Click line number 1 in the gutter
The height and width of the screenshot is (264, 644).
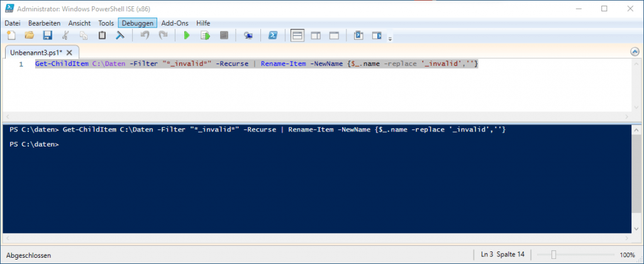(x=21, y=65)
